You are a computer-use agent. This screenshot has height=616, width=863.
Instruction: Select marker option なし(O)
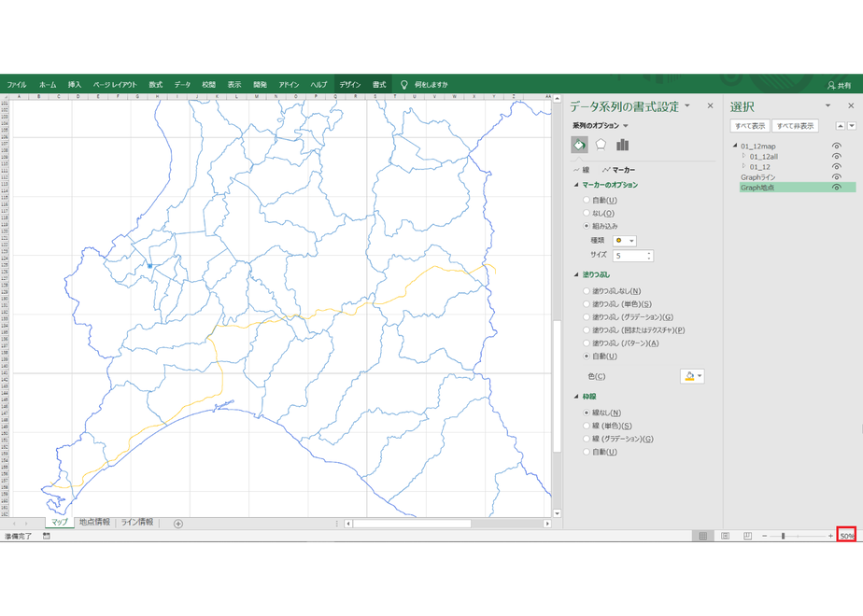point(599,214)
